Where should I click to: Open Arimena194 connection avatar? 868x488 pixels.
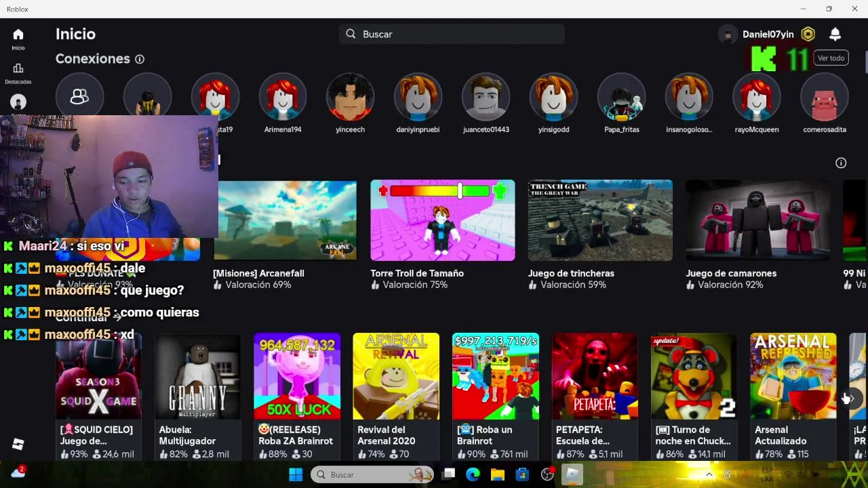[x=283, y=97]
